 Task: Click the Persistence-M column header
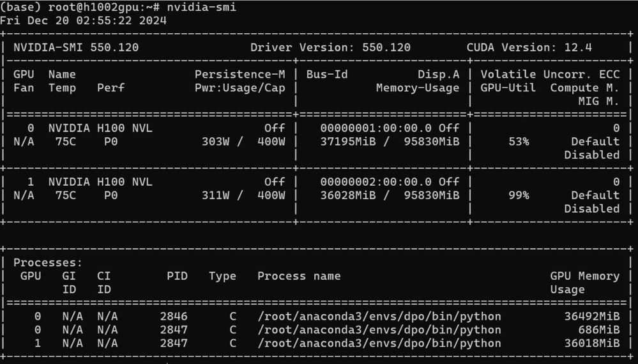point(240,75)
